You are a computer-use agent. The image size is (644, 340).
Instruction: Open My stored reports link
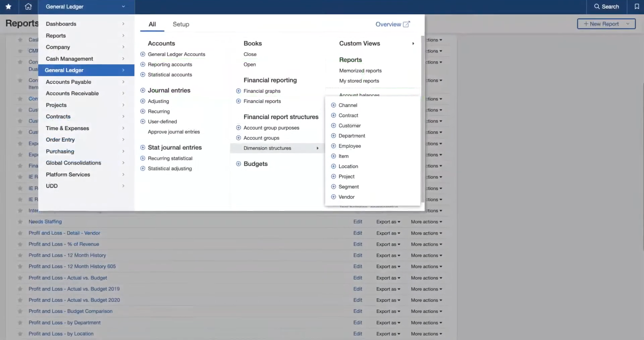(359, 81)
